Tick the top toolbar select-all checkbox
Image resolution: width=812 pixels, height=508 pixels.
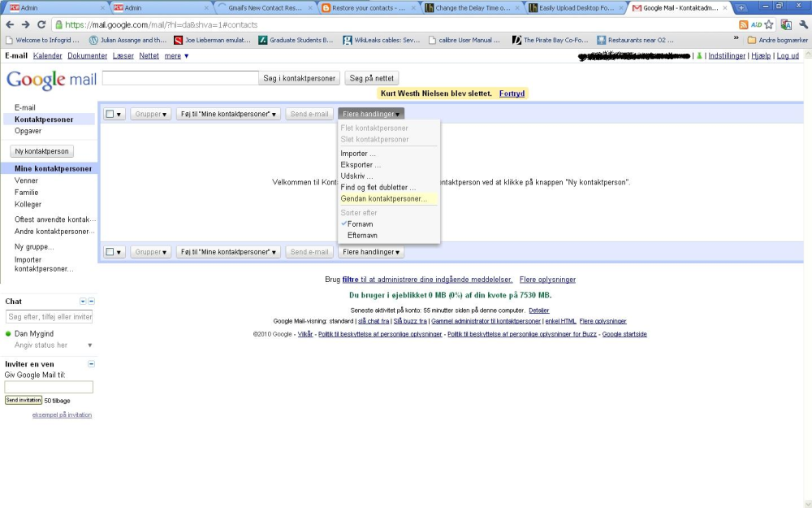click(x=110, y=114)
